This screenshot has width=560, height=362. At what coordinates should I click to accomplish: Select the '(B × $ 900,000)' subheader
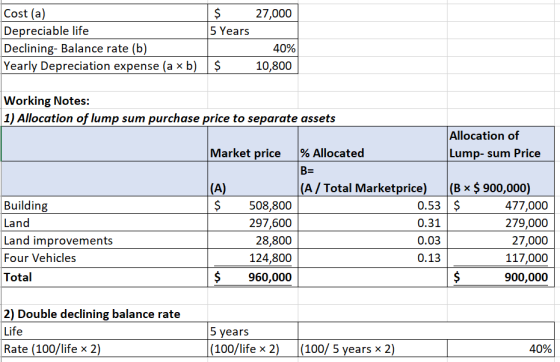click(501, 179)
